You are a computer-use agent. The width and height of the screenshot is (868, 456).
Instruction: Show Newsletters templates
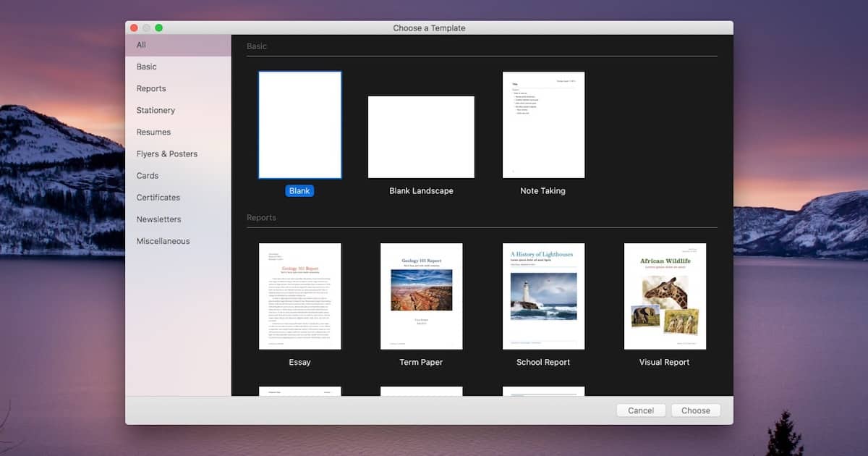tap(159, 219)
